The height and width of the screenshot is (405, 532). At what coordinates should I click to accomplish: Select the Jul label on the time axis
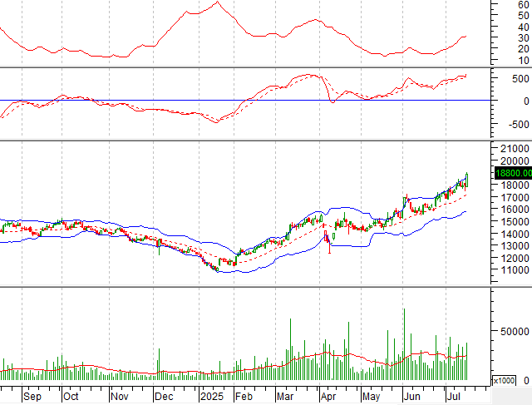coord(454,398)
